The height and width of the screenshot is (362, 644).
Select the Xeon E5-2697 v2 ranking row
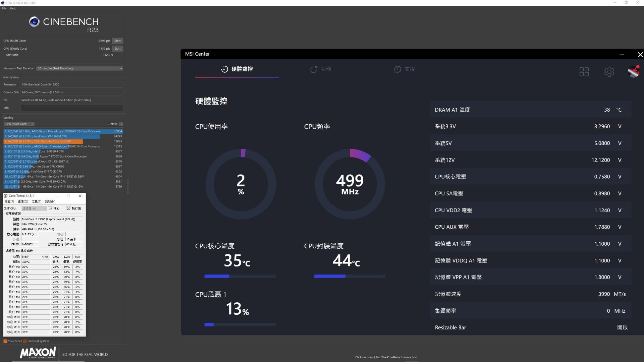pos(63,162)
